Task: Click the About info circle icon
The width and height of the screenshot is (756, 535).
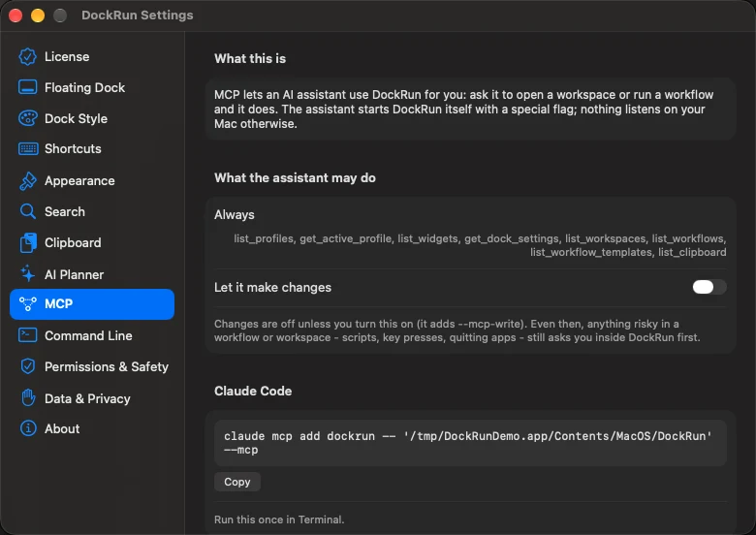Action: [28, 428]
